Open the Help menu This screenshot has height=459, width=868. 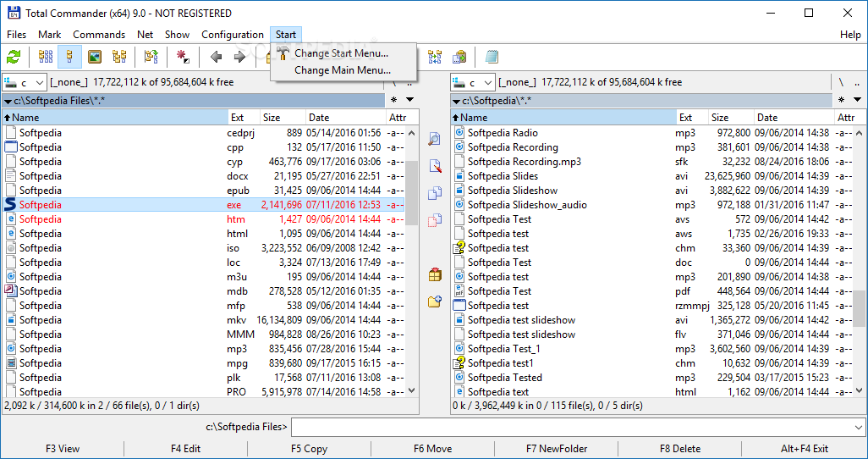[850, 35]
